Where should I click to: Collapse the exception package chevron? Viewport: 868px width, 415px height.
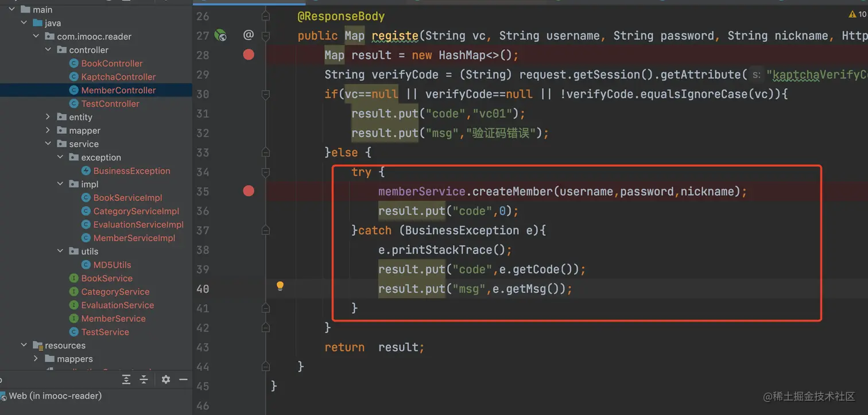coord(60,157)
